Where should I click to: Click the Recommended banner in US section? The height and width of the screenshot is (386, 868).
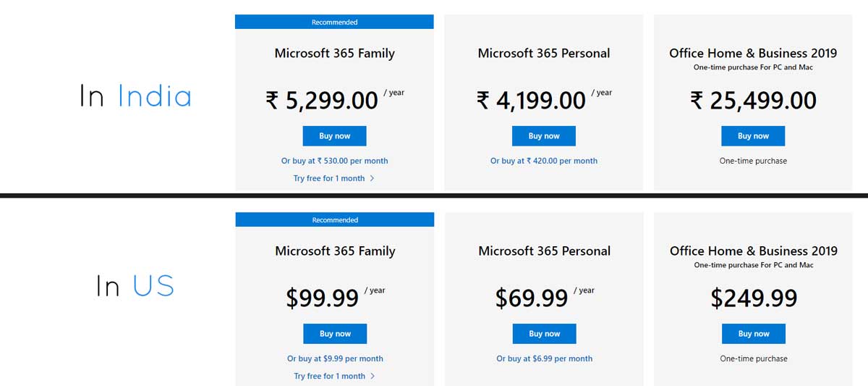(x=335, y=220)
